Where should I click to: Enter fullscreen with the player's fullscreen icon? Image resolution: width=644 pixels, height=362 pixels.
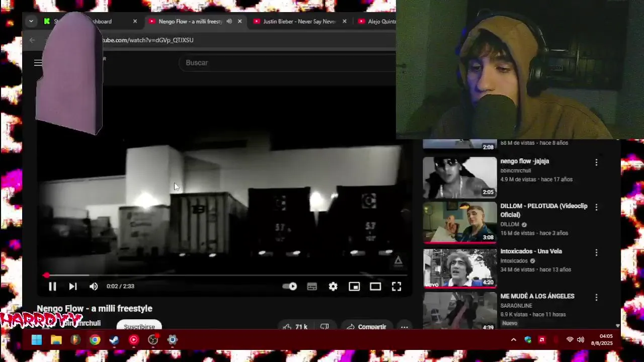[396, 287]
